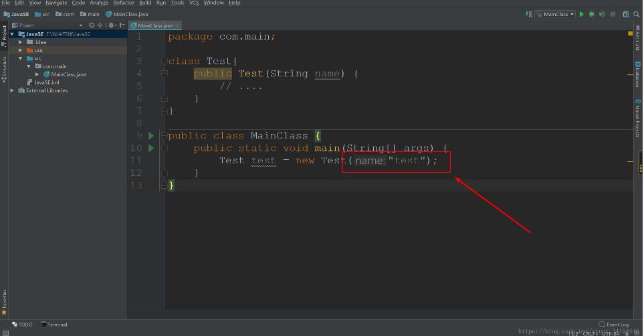
Task: Click the Build project icon left of run config
Action: (x=529, y=14)
